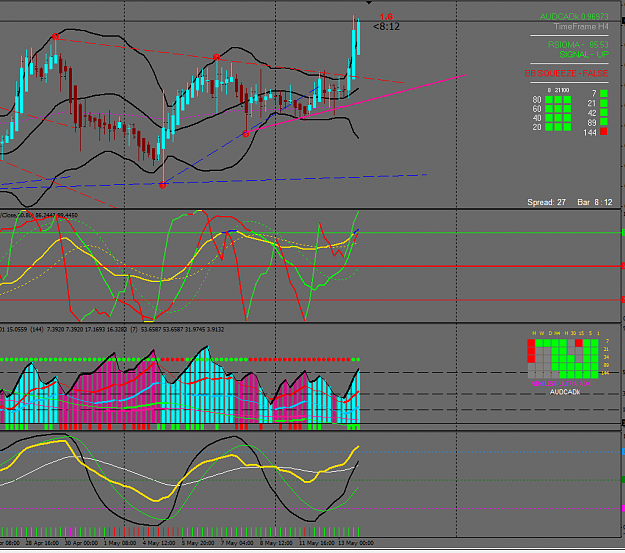This screenshot has height=553, width=625.
Task: Click the 5 May 20:00 time axis label
Action: tap(198, 543)
